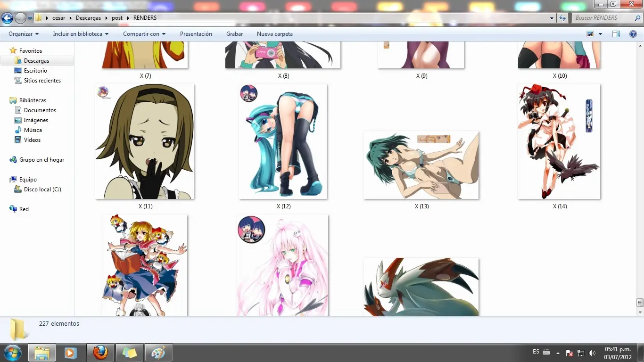
Task: Select the pink-haired character thumbnail
Action: point(283,265)
